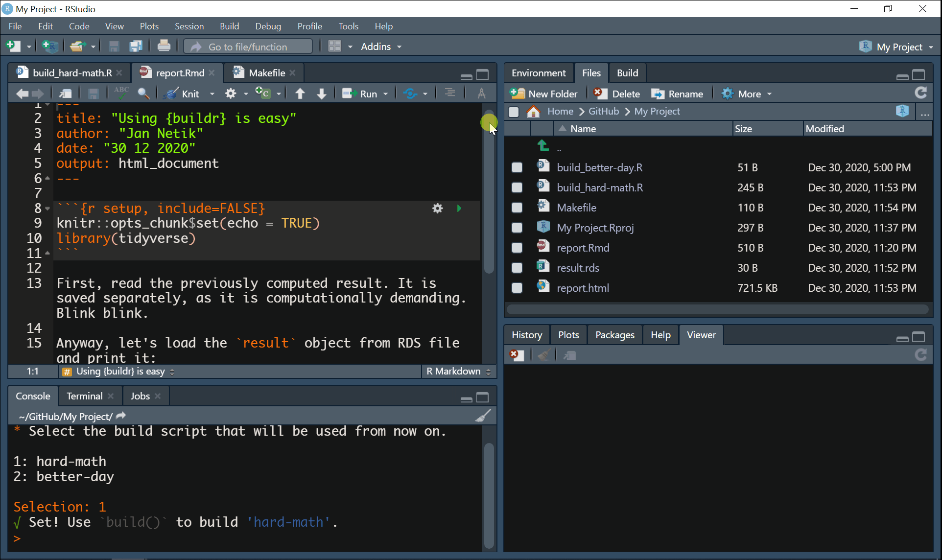Open Knit options gear icon
This screenshot has width=942, height=560.
click(x=231, y=93)
